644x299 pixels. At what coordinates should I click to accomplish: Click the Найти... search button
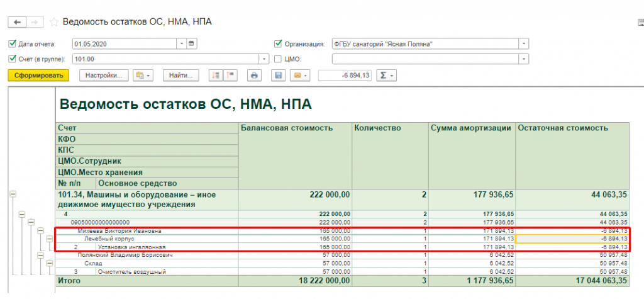pyautogui.click(x=180, y=76)
